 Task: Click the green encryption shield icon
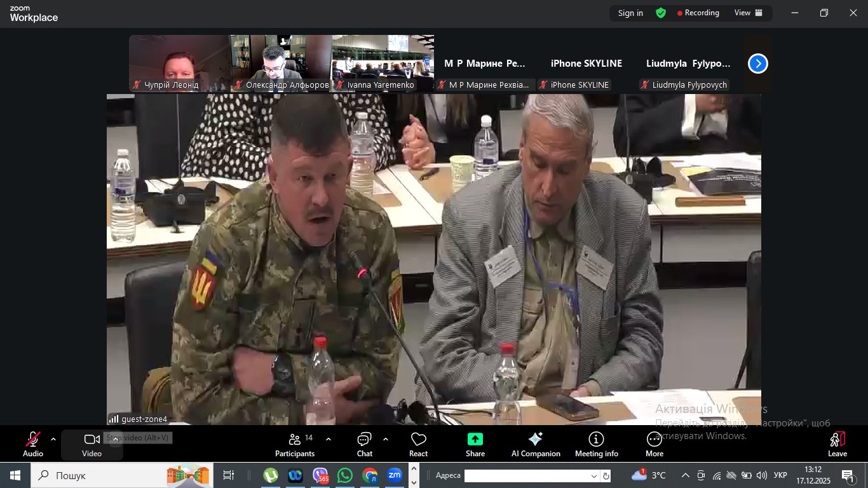tap(661, 13)
